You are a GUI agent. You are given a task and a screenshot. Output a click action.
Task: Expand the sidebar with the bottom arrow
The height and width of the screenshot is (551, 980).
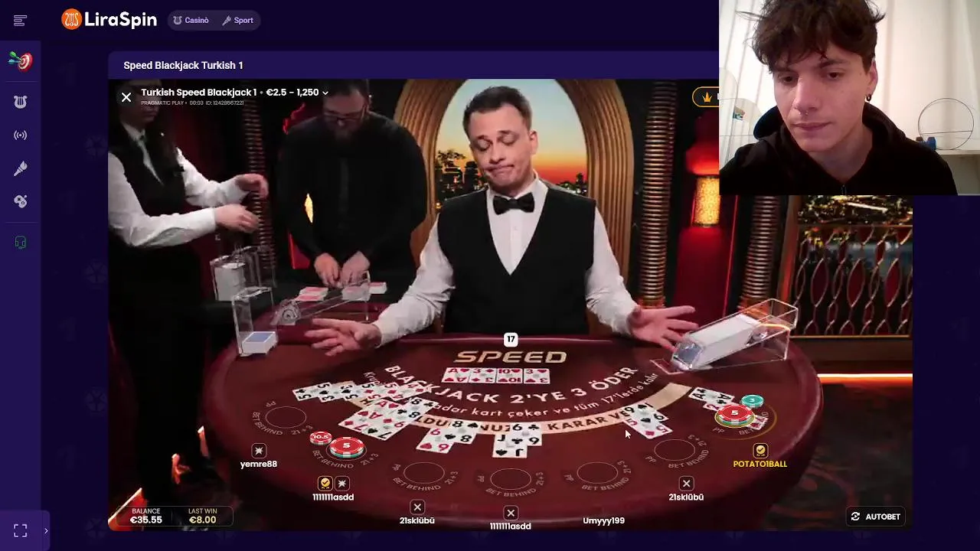click(46, 530)
